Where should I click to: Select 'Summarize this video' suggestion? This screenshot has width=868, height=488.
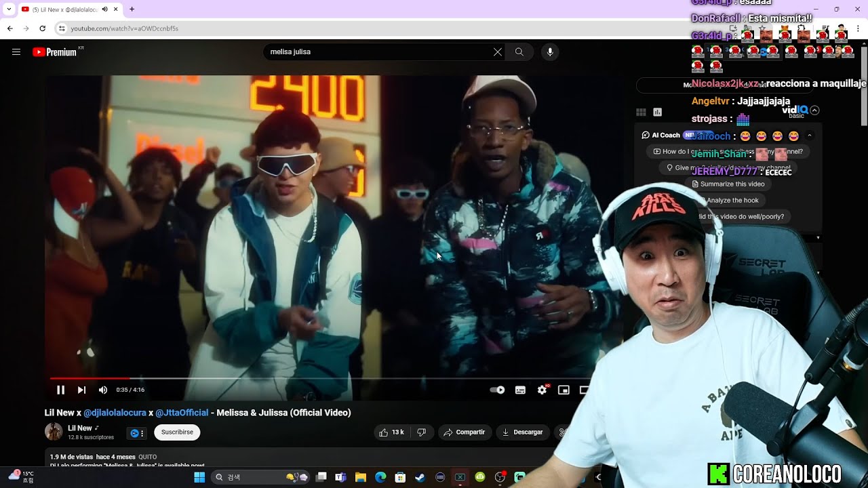728,184
